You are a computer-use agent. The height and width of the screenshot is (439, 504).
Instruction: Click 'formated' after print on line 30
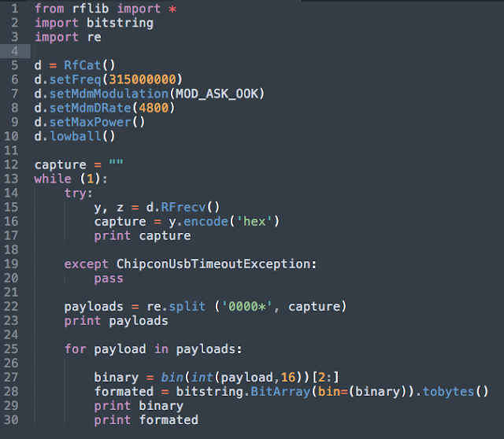pyautogui.click(x=169, y=420)
